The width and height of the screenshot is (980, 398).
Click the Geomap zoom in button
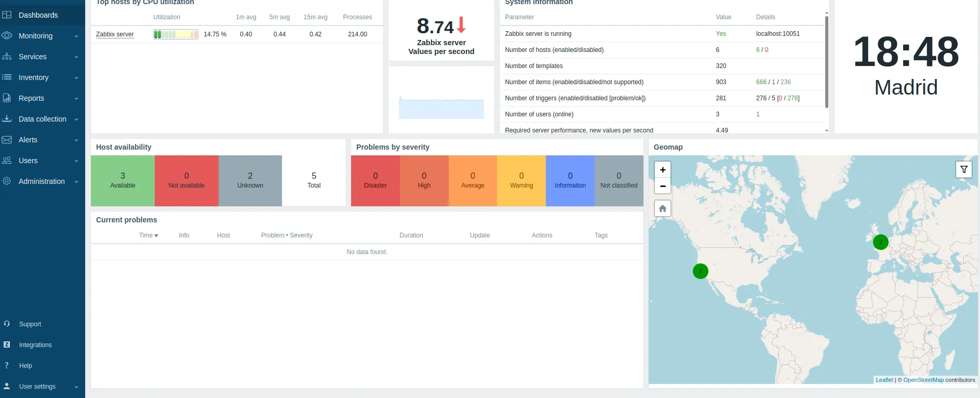(663, 170)
